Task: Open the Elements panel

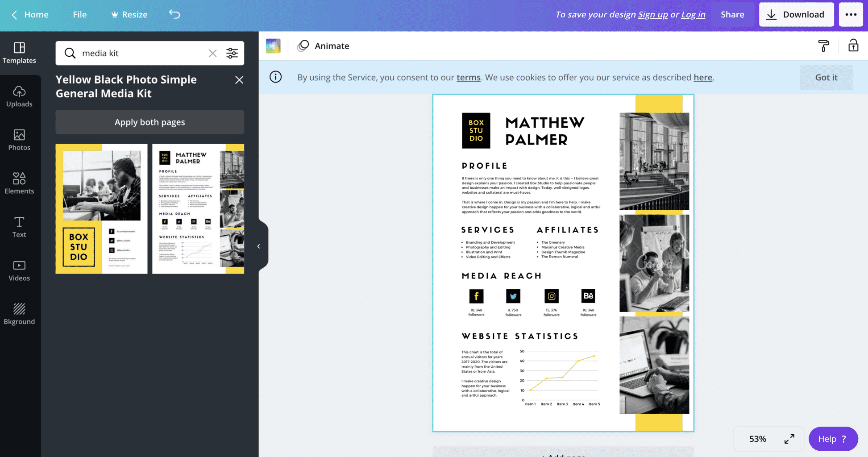Action: (x=20, y=183)
